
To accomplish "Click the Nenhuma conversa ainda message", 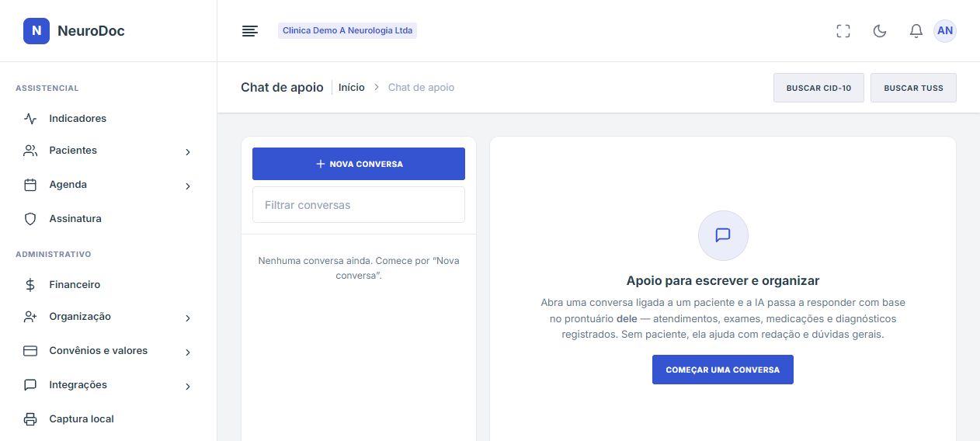I will (x=359, y=268).
